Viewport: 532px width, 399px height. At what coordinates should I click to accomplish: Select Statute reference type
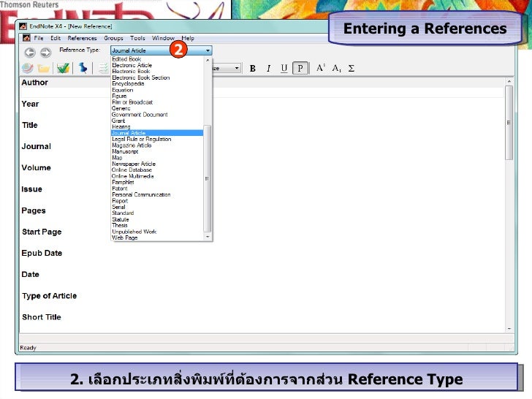click(121, 219)
